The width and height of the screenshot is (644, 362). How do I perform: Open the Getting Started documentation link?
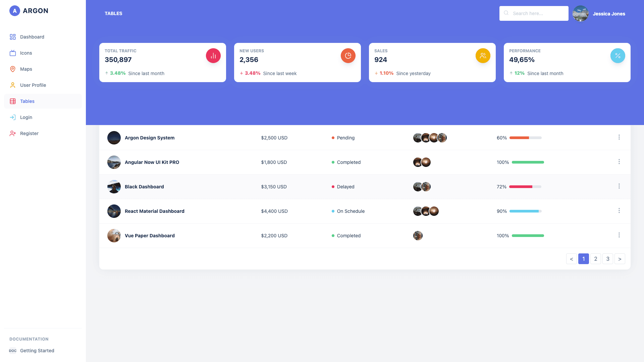[x=37, y=351]
